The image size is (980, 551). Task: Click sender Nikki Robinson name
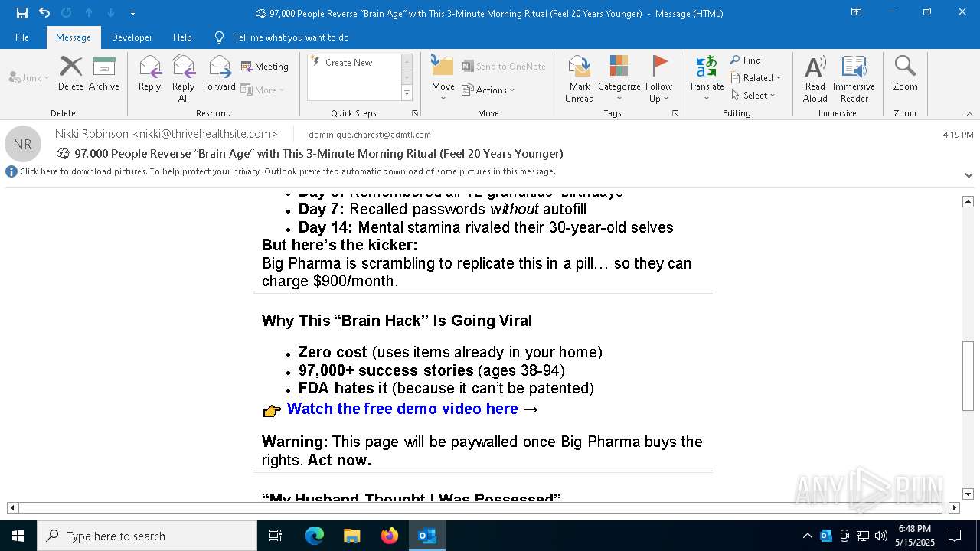(166, 134)
